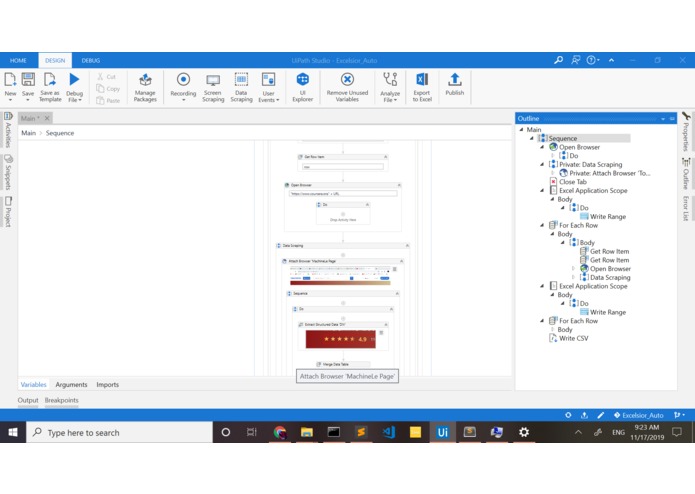Start the Data Scraping wizard
695x494 pixels.
241,88
